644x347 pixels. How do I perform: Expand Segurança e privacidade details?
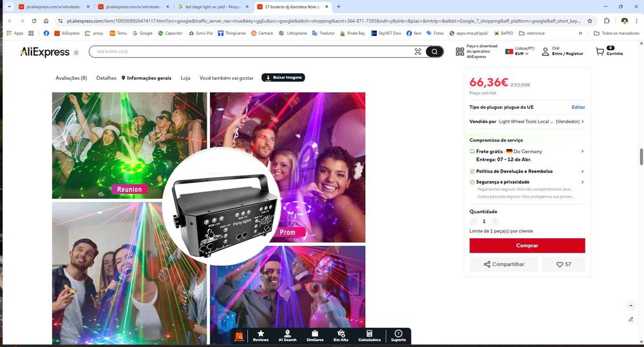582,182
